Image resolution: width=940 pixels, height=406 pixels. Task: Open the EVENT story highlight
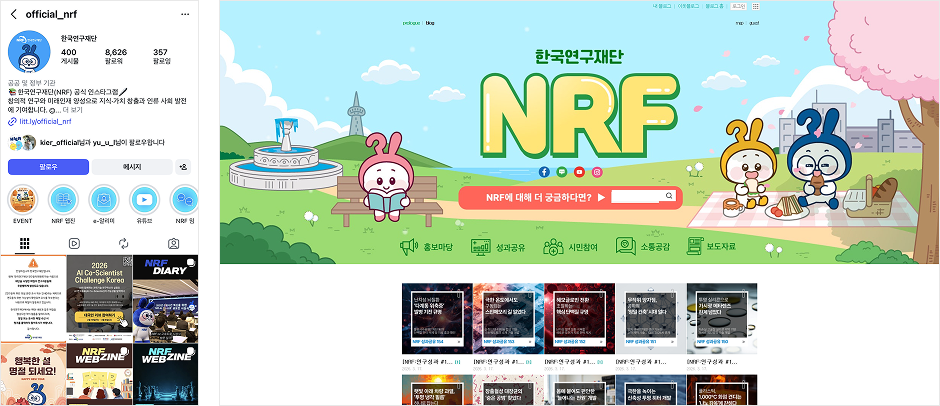(22, 199)
